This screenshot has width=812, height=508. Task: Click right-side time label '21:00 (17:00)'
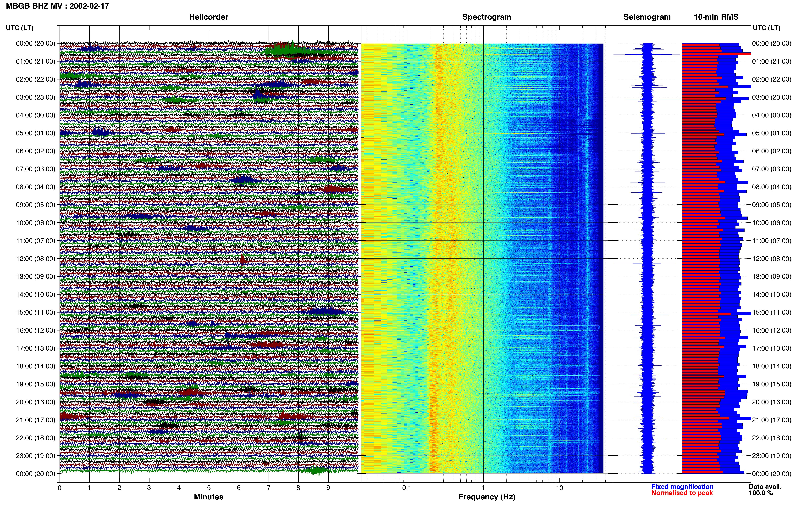click(772, 420)
